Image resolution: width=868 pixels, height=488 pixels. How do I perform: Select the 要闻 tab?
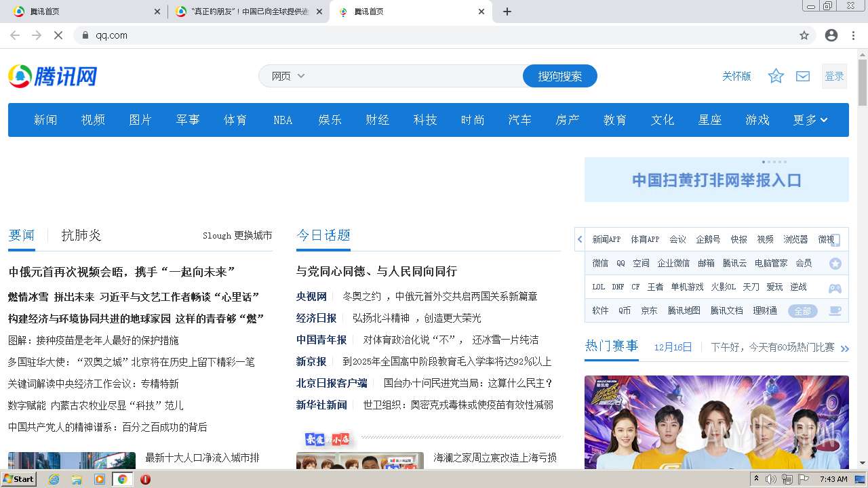click(x=21, y=235)
